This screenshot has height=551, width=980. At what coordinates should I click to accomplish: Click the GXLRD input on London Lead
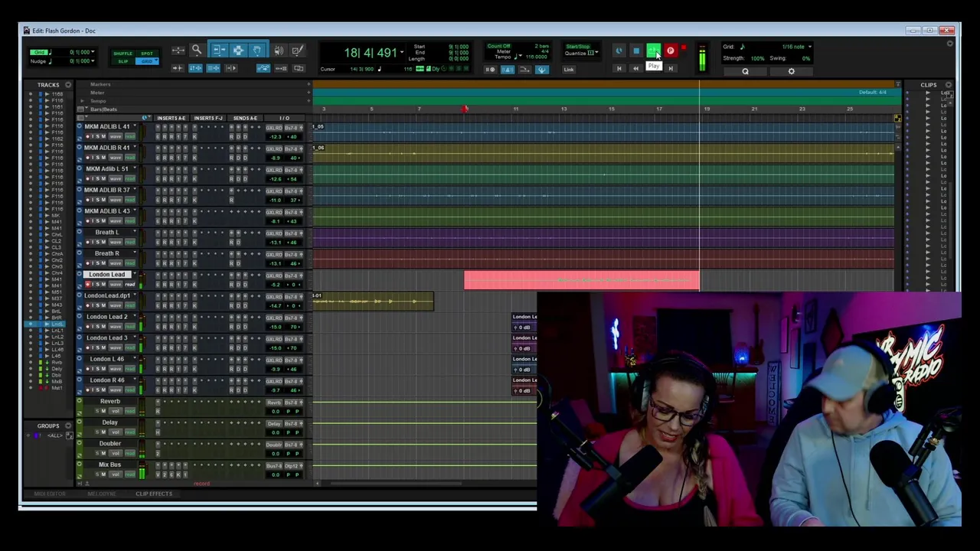pyautogui.click(x=274, y=275)
